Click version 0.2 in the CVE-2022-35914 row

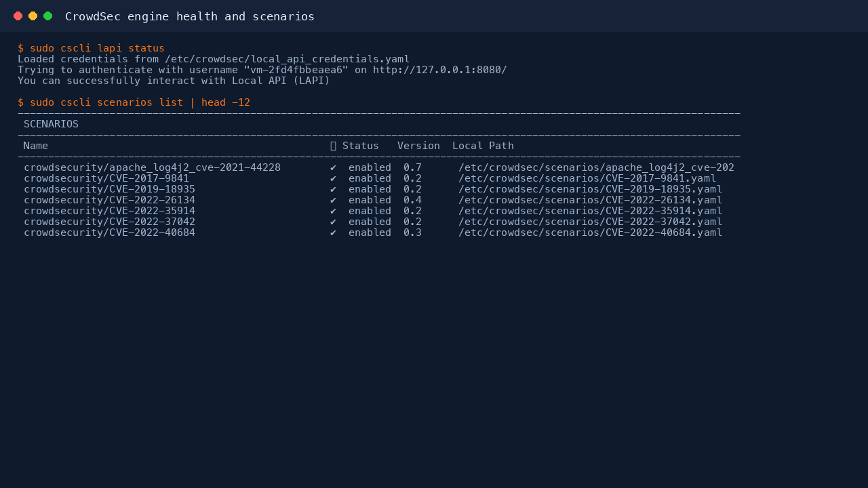[x=412, y=211]
